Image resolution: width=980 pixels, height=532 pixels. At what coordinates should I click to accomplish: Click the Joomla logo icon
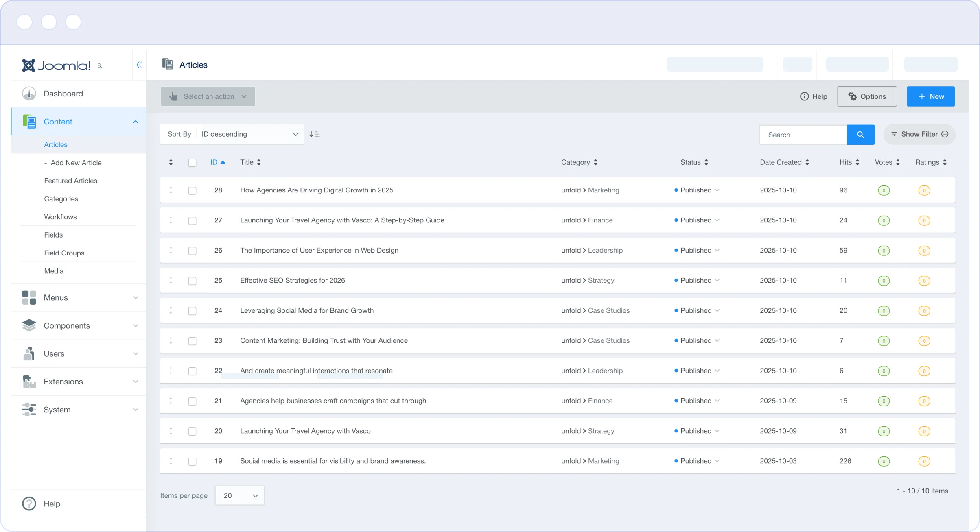pyautogui.click(x=28, y=65)
